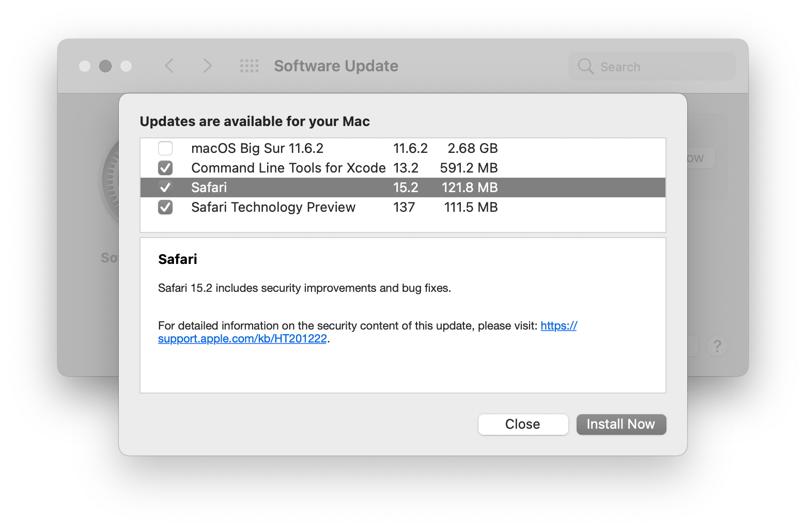
Task: Open help with the question mark button
Action: (x=717, y=346)
